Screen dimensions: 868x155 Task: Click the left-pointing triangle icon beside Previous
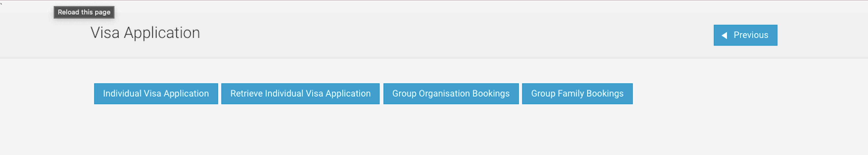(x=724, y=35)
